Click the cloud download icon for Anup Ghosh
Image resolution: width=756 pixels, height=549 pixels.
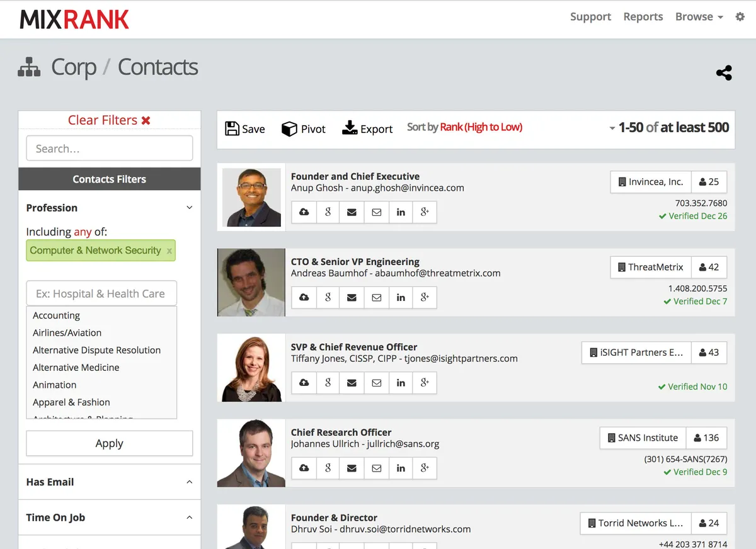(304, 212)
